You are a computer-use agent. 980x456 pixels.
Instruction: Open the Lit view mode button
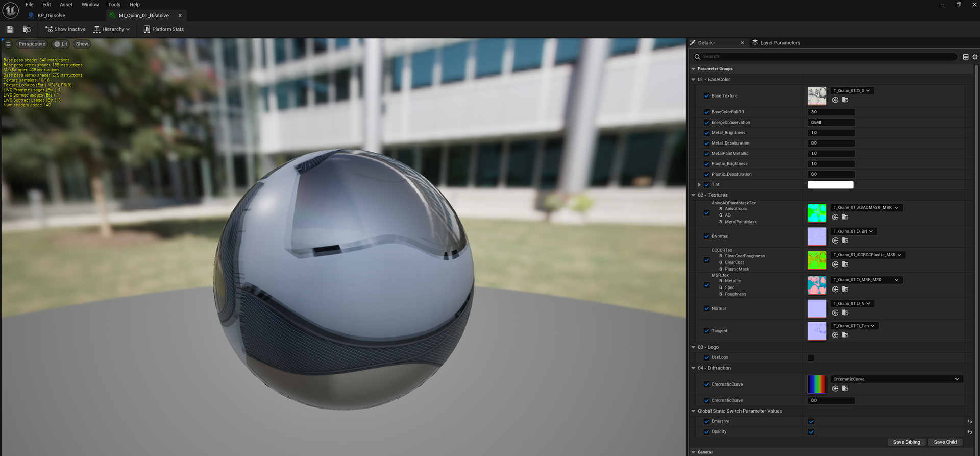[x=61, y=44]
